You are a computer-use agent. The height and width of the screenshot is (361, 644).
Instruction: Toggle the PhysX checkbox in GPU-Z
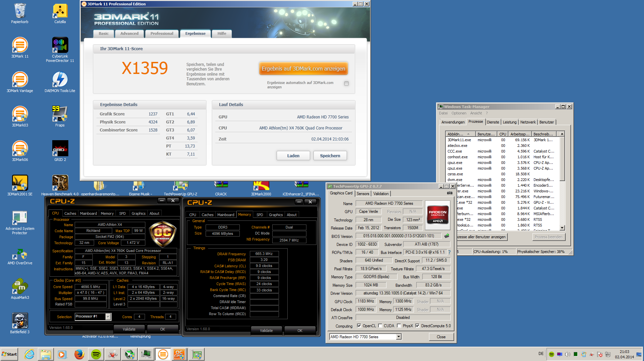[x=399, y=326]
